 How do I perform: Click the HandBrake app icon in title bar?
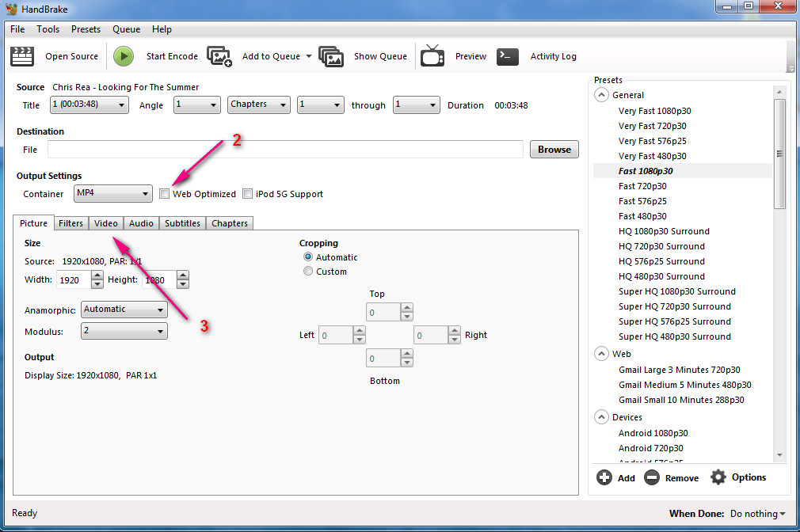tap(11, 9)
